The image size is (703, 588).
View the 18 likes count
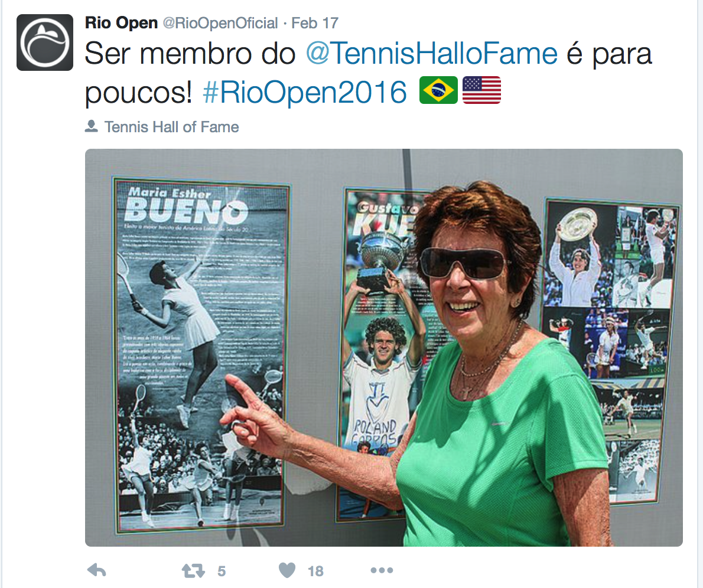(315, 571)
